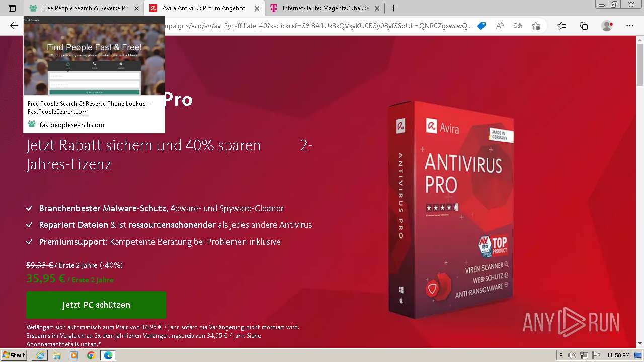Open Action Center flag icon
The width and height of the screenshot is (644, 362).
(596, 355)
